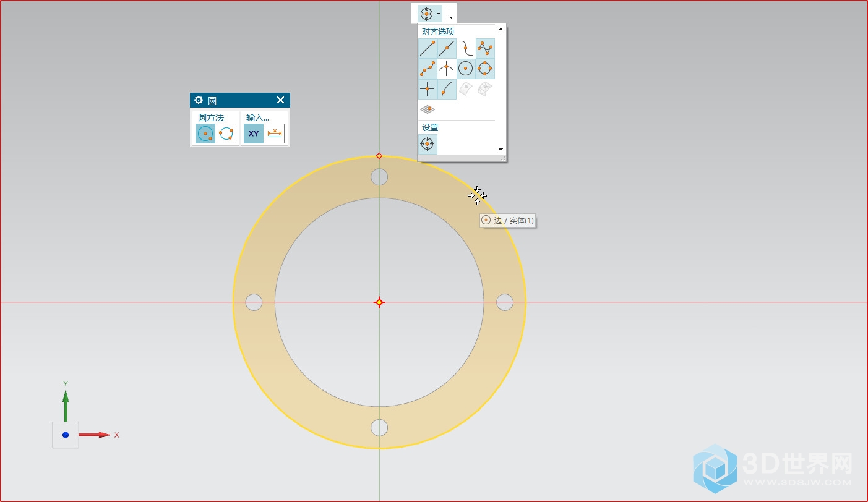Enable two-curve intersection snap icon
Image resolution: width=868 pixels, height=502 pixels.
pos(447,69)
